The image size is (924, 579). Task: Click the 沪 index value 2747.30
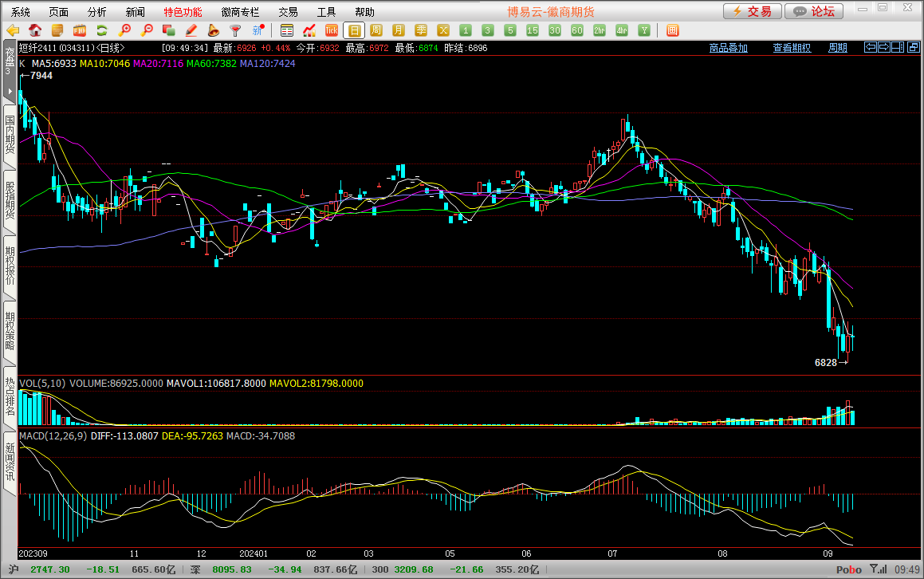(50, 569)
